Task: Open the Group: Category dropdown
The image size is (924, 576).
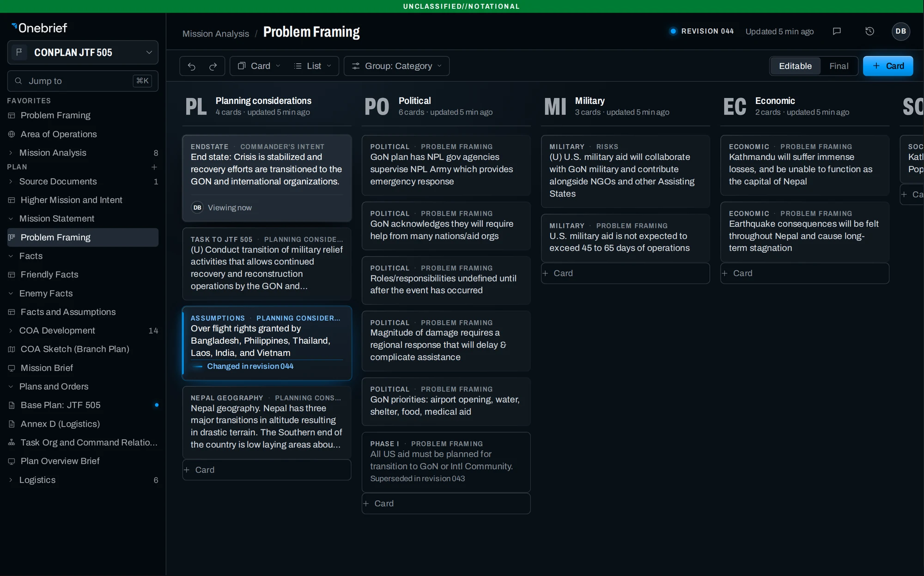Action: [396, 66]
